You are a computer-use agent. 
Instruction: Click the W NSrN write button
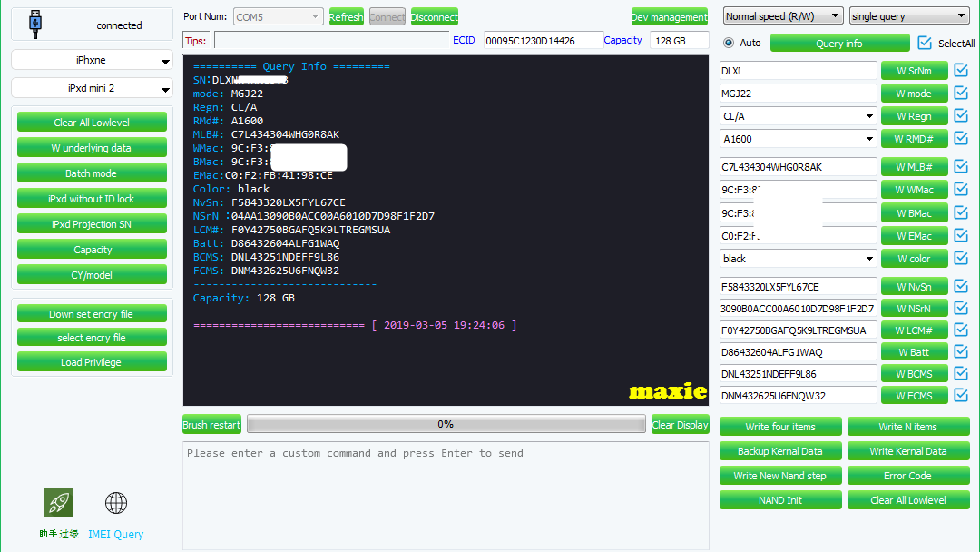click(914, 308)
